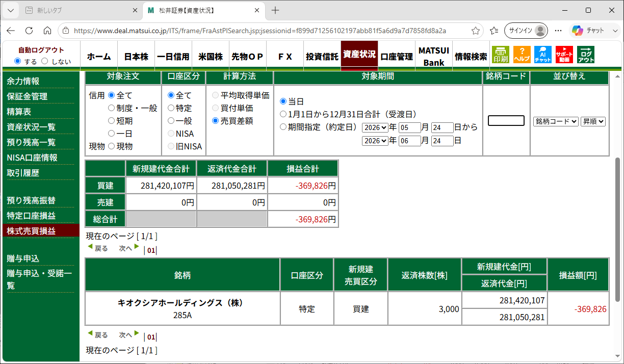The height and width of the screenshot is (364, 624).
Task: Close the 松井証券 tab
Action: tap(257, 10)
